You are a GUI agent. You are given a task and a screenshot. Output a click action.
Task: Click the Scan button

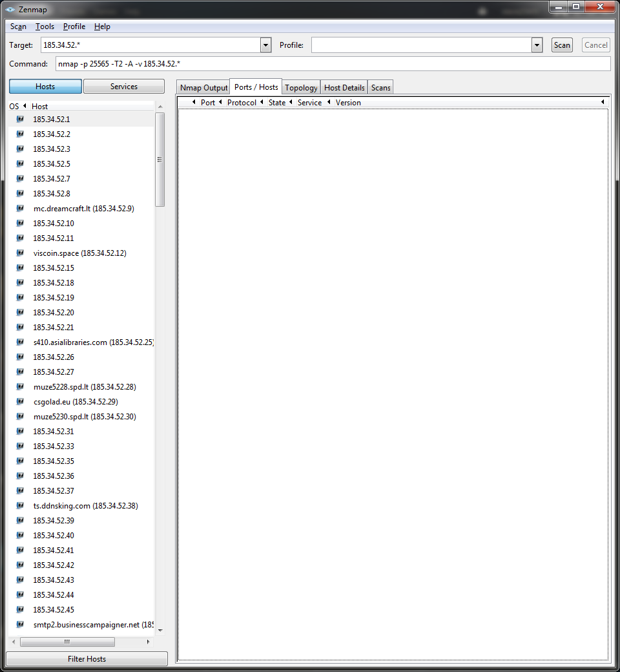tap(562, 45)
